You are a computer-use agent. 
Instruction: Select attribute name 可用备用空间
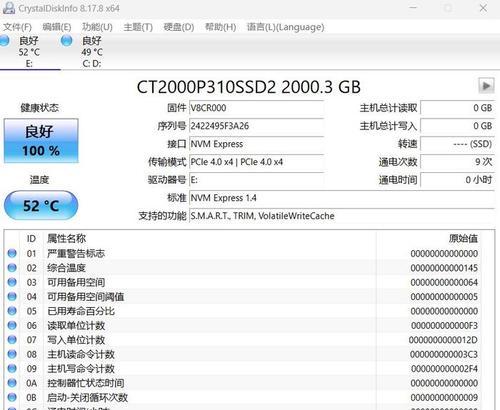[x=76, y=282]
